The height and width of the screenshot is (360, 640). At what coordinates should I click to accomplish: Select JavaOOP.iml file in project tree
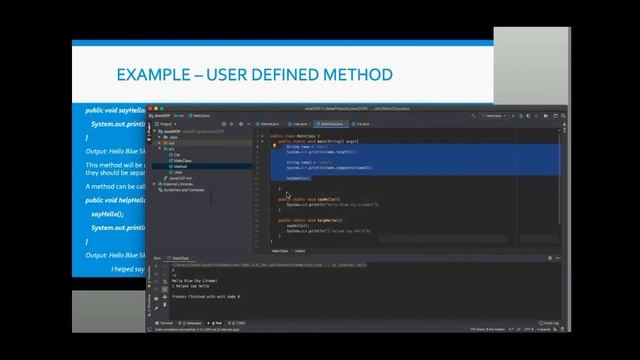(x=178, y=178)
